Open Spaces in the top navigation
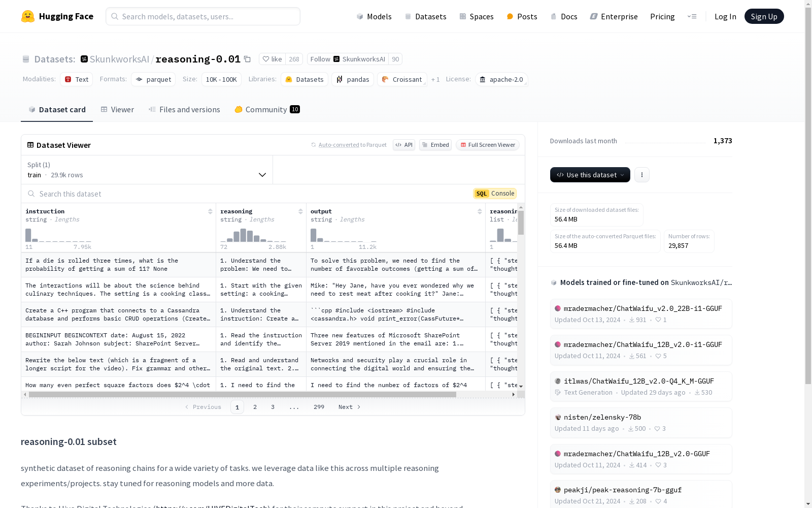 point(477,16)
